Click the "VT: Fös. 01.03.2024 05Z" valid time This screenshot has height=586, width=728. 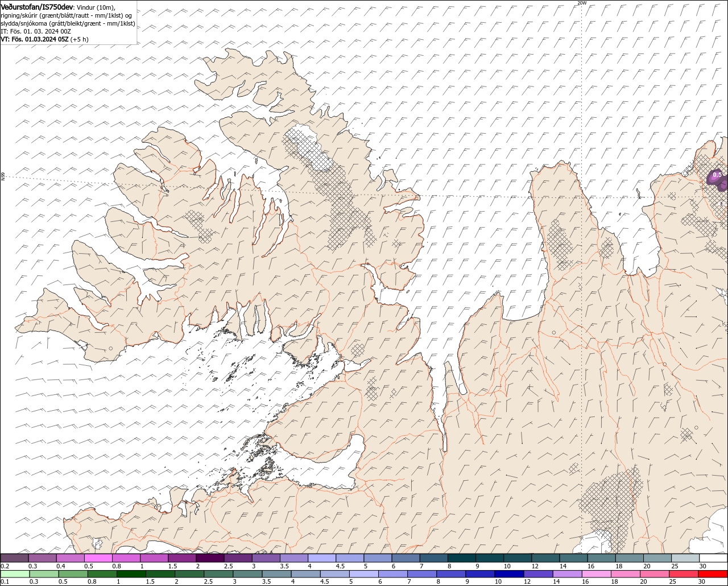(35, 39)
